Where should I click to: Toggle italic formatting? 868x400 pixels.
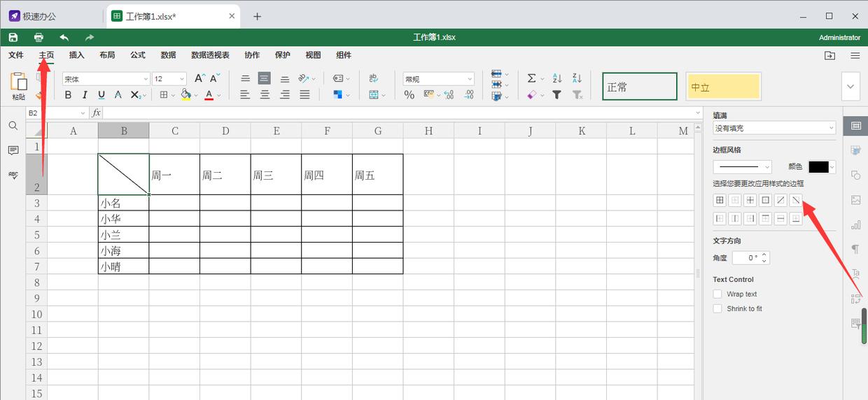coord(85,95)
